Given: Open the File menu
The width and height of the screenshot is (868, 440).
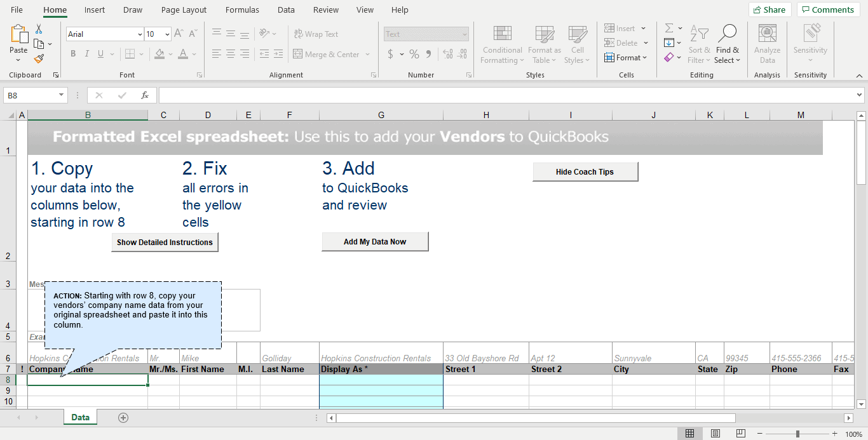Looking at the screenshot, I should 17,10.
